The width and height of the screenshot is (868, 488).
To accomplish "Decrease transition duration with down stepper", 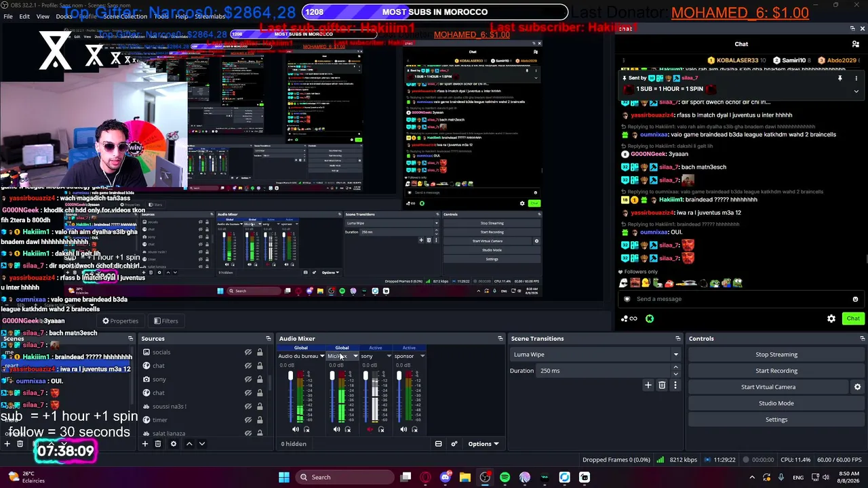I will coord(675,373).
